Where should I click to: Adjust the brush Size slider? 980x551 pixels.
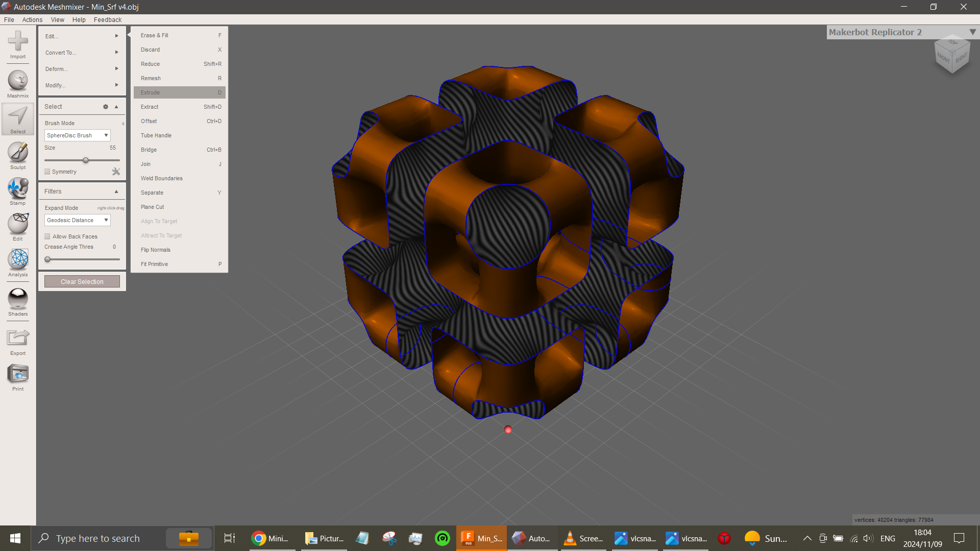[x=86, y=160]
